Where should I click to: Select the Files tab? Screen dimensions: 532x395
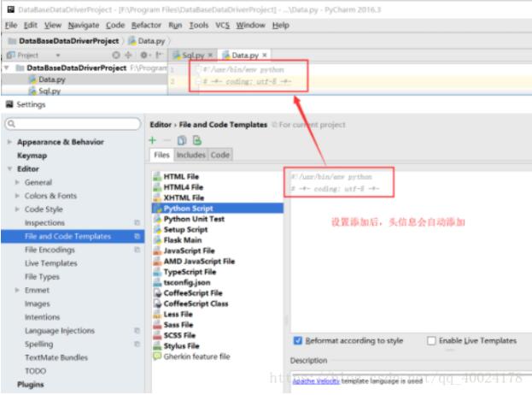(161, 155)
